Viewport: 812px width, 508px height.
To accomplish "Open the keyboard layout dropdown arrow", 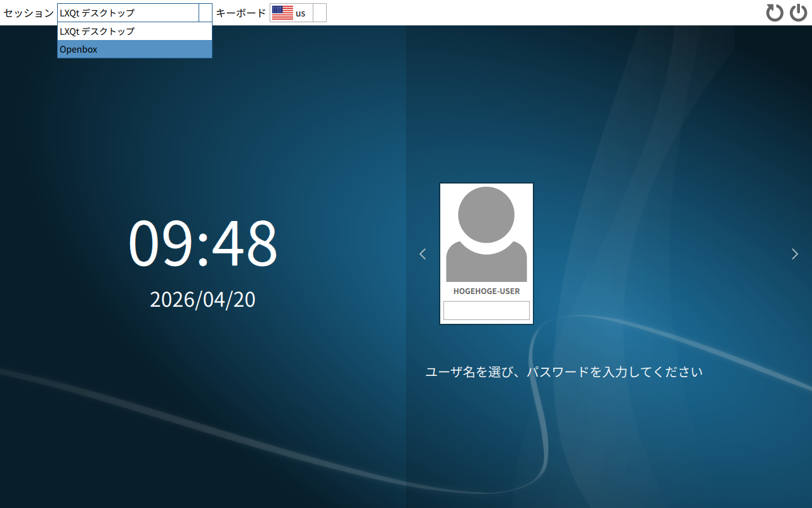I will [320, 13].
